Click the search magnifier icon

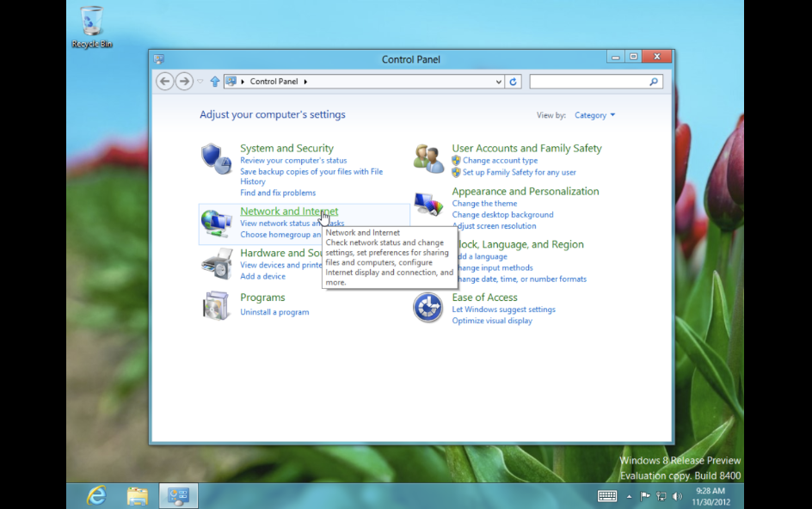(654, 82)
